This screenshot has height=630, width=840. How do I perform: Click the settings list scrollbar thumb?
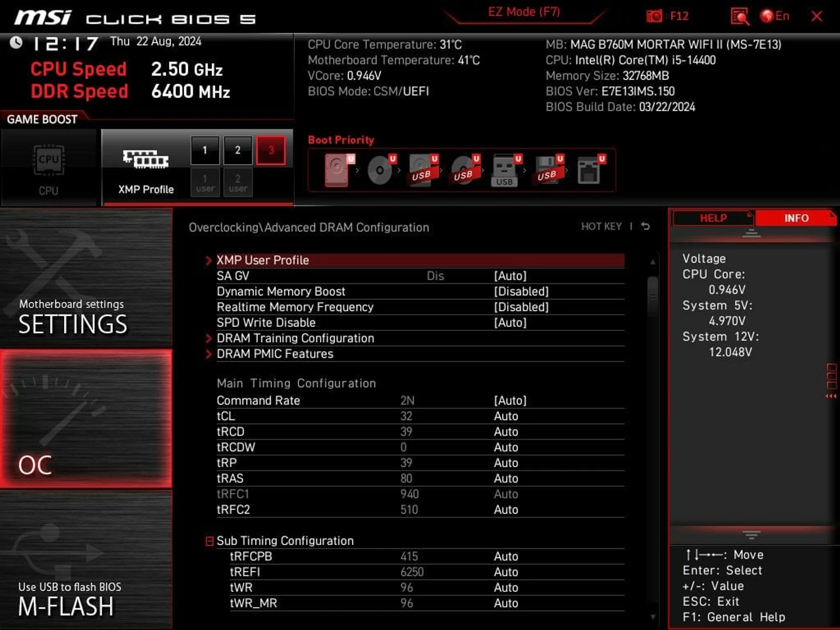(x=653, y=296)
